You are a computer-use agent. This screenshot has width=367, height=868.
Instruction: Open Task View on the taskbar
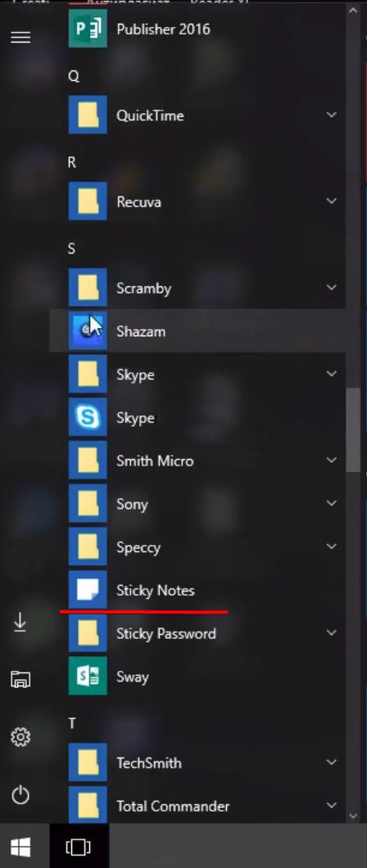click(78, 847)
